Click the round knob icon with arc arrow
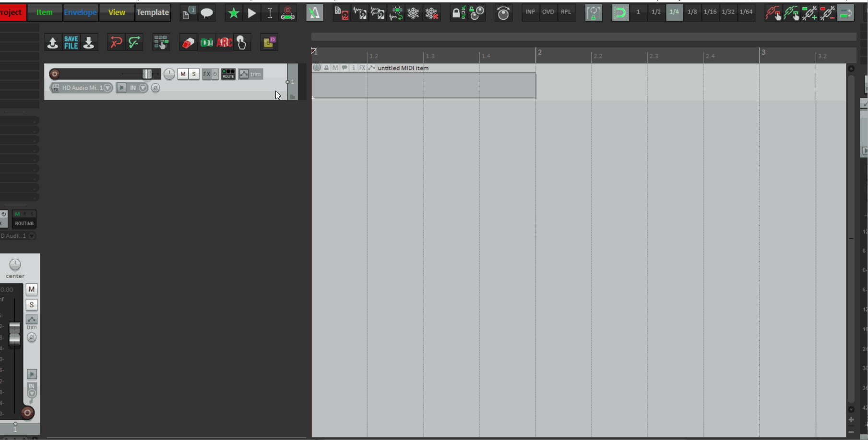This screenshot has width=868, height=440. tap(503, 13)
